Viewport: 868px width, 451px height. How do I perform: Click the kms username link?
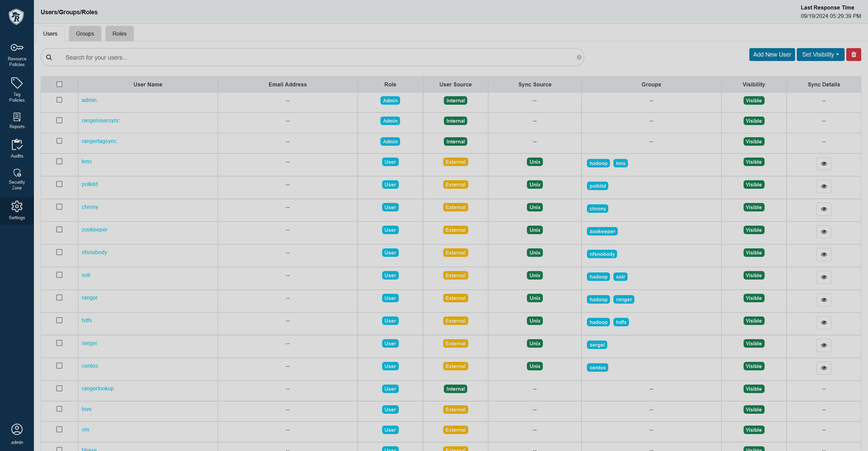[x=87, y=161]
